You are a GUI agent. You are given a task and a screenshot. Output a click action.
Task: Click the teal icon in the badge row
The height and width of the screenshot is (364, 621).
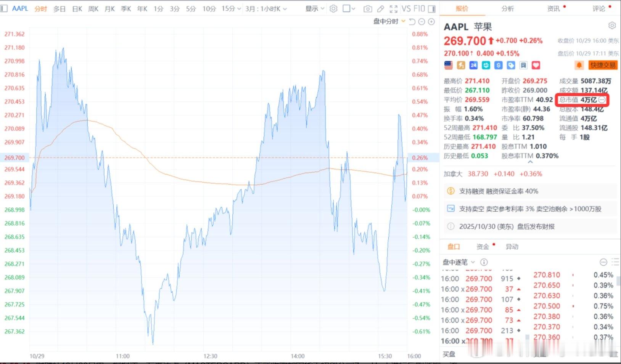[x=486, y=65]
